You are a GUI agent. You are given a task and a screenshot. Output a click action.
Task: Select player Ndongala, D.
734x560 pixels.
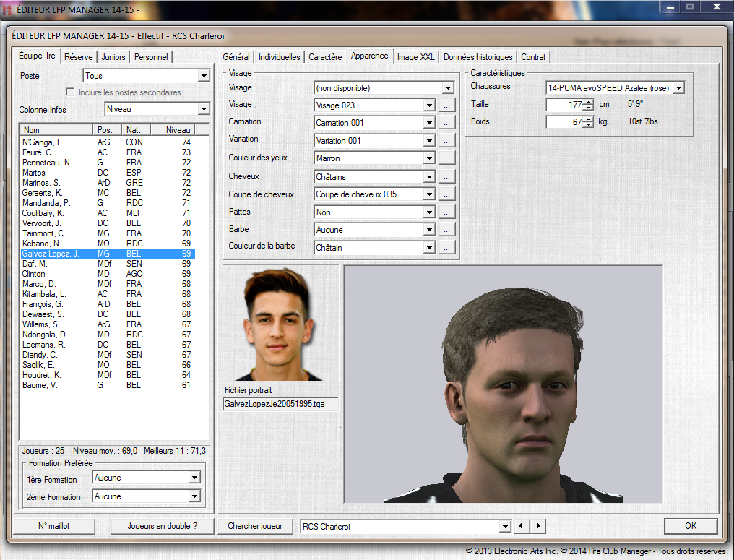point(107,335)
